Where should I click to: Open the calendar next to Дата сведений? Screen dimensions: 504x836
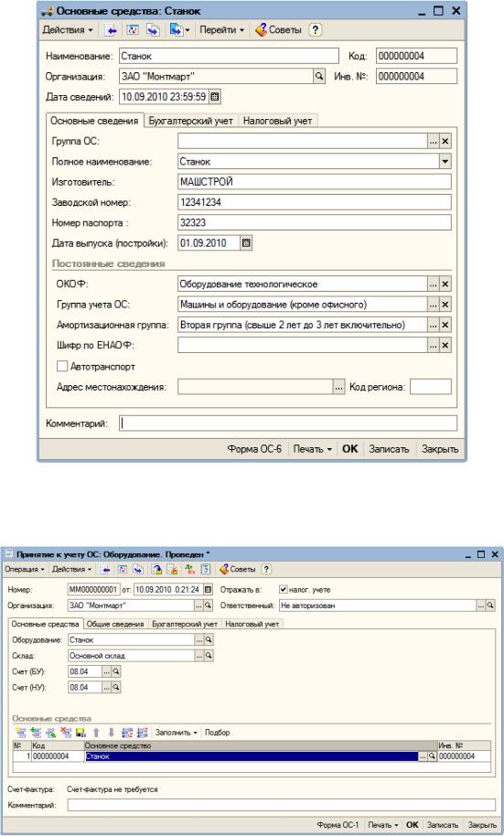click(214, 97)
